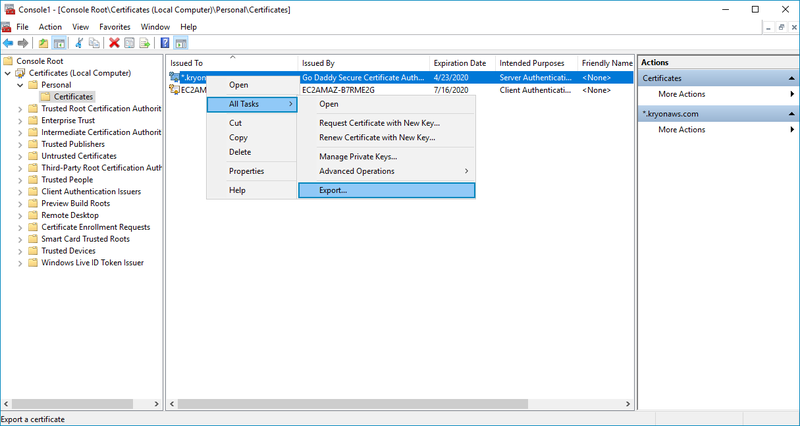Click the Back arrow toolbar icon
Screen dimensions: 800x426
pos(9,43)
